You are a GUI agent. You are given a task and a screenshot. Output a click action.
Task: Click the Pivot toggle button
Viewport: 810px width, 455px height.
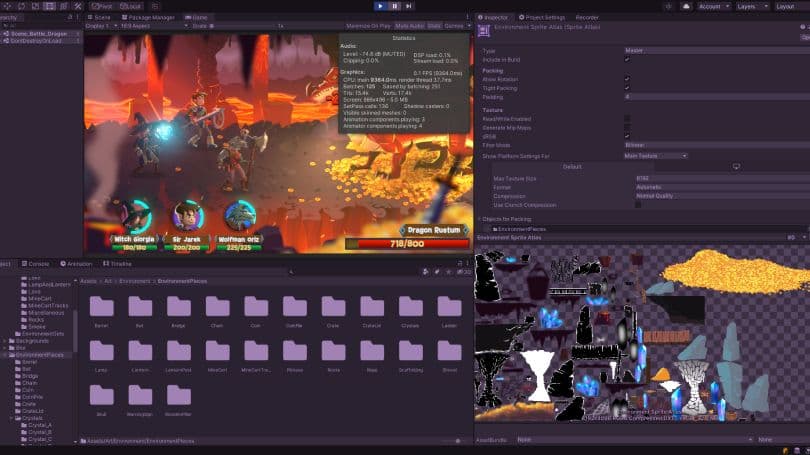pos(102,6)
